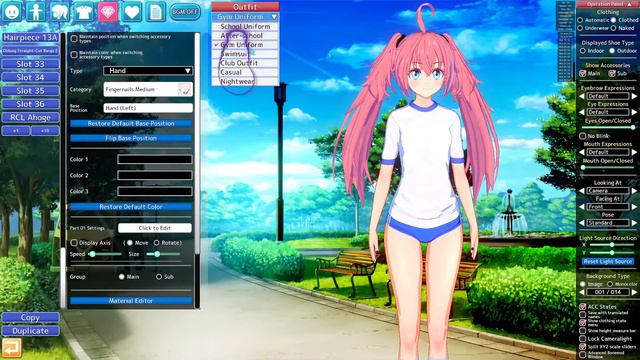Set Group to Main
The width and height of the screenshot is (640, 360).
pyautogui.click(x=122, y=277)
